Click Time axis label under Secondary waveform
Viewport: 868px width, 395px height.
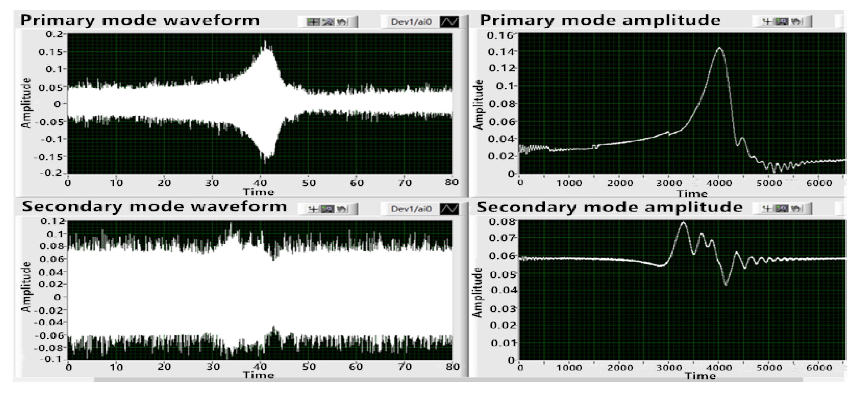click(259, 376)
